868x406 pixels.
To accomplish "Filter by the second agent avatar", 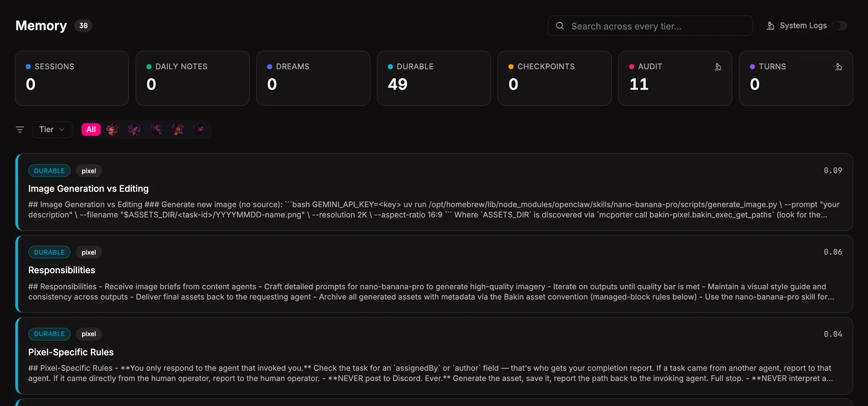I will point(134,130).
